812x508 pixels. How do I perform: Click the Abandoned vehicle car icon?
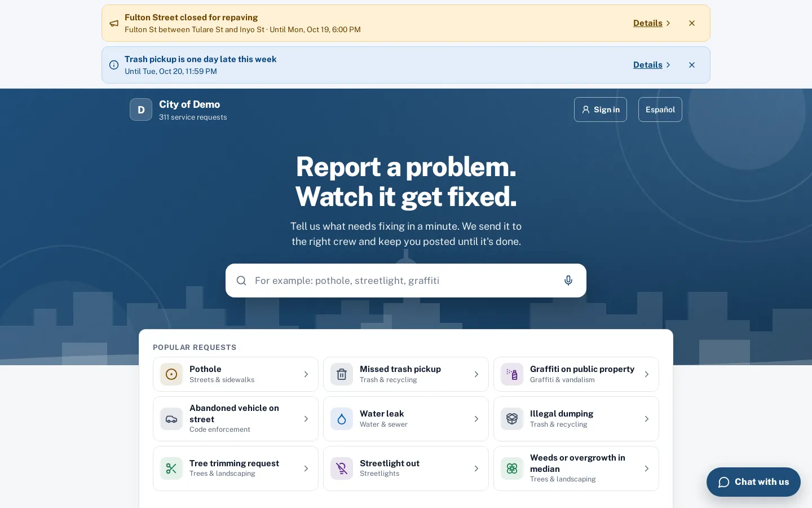pos(171,419)
